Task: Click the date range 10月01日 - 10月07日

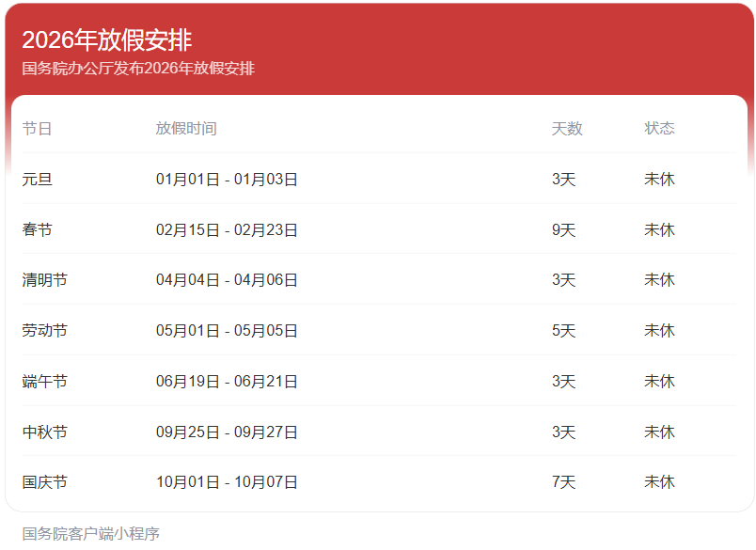Action: coord(227,482)
